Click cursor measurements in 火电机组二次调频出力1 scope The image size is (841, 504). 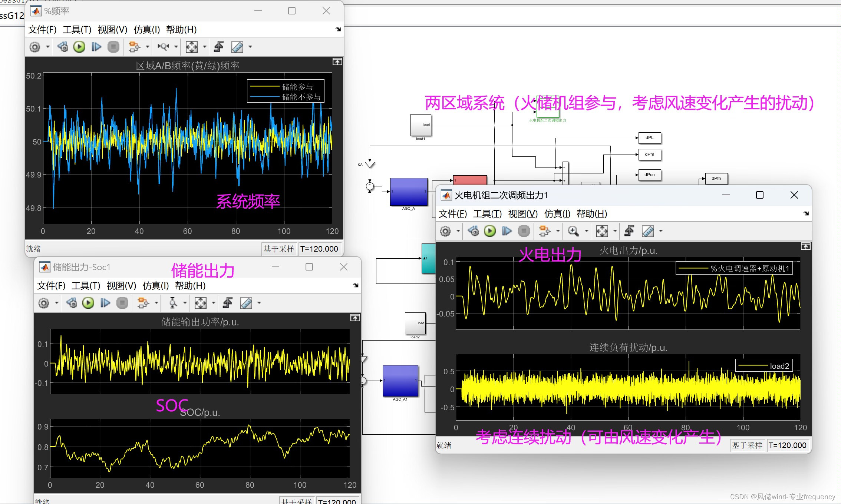pyautogui.click(x=648, y=232)
